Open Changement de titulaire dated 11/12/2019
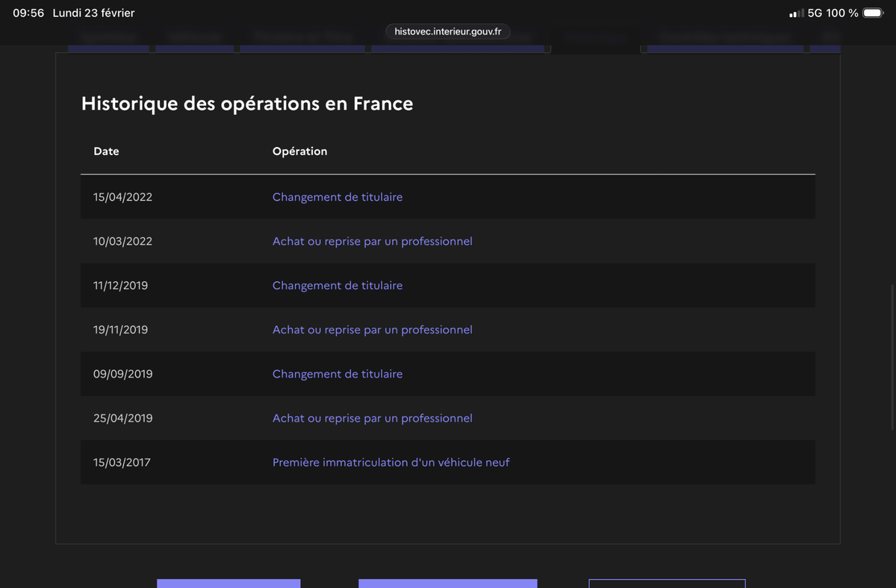This screenshot has width=896, height=588. point(337,285)
